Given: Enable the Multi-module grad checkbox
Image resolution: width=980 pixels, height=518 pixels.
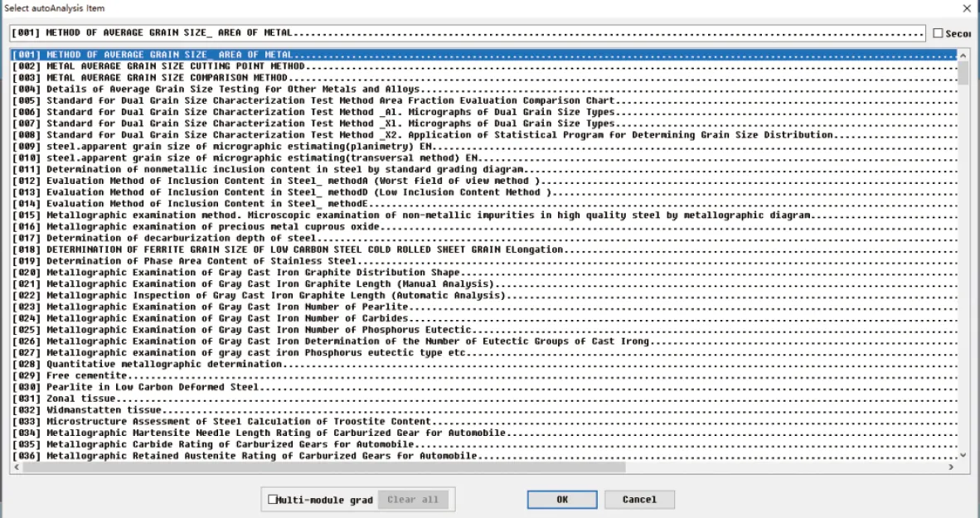Looking at the screenshot, I should [273, 500].
